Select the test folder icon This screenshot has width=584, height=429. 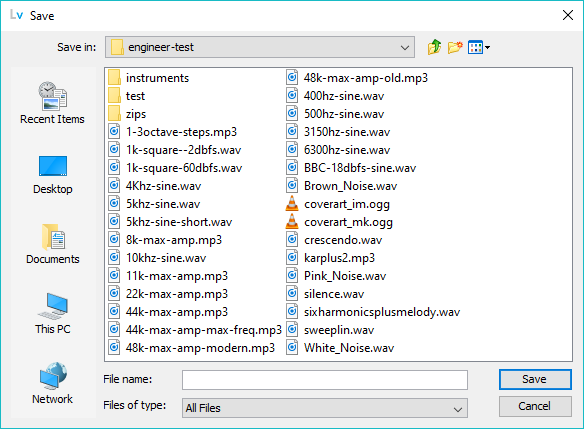[114, 96]
